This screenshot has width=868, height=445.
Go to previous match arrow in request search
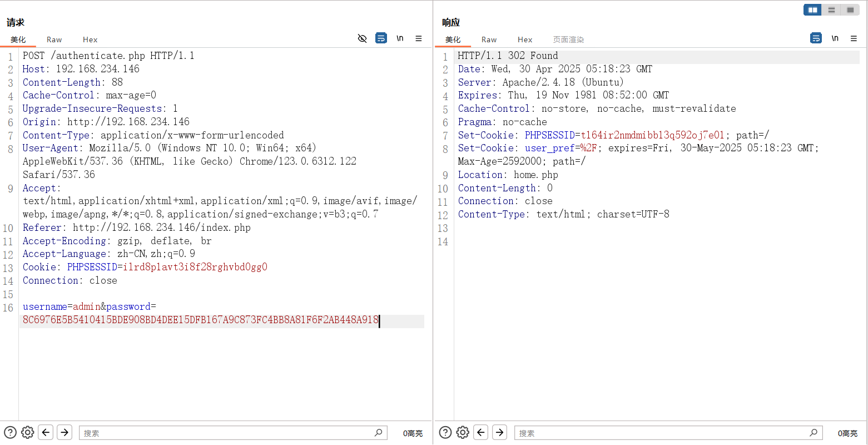tap(46, 432)
